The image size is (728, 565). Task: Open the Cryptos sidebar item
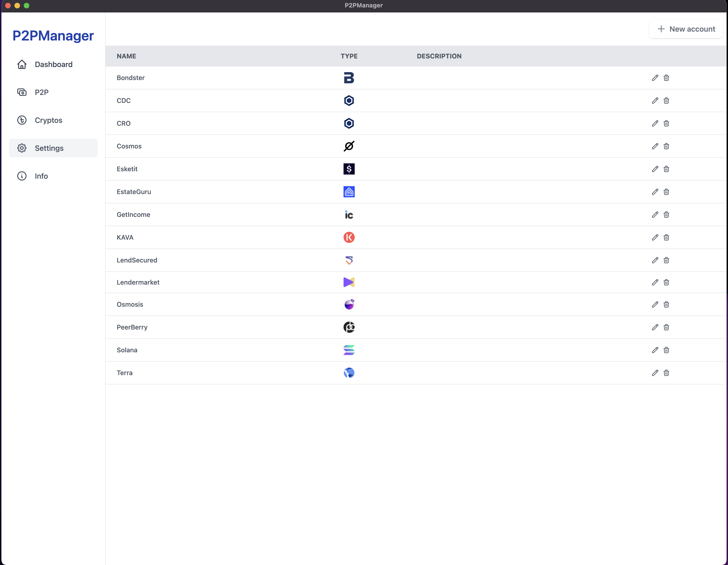point(48,120)
